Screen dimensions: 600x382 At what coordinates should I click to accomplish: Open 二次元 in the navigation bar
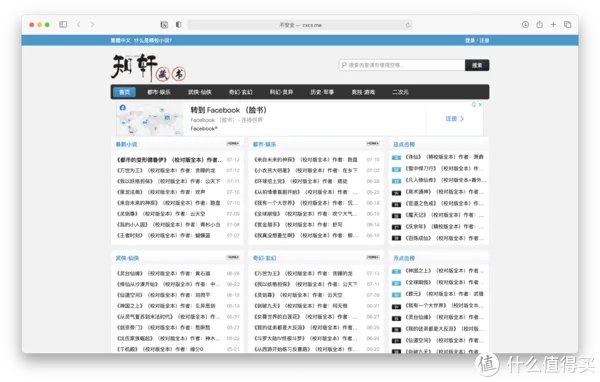coord(400,92)
